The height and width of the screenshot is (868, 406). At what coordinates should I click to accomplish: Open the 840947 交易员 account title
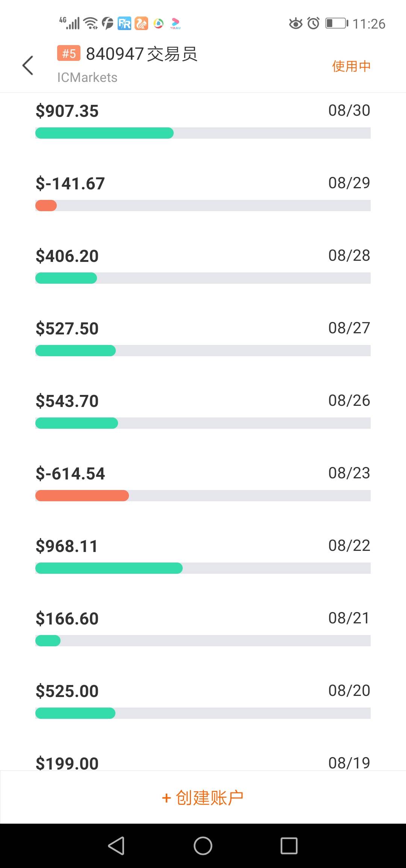(x=141, y=54)
